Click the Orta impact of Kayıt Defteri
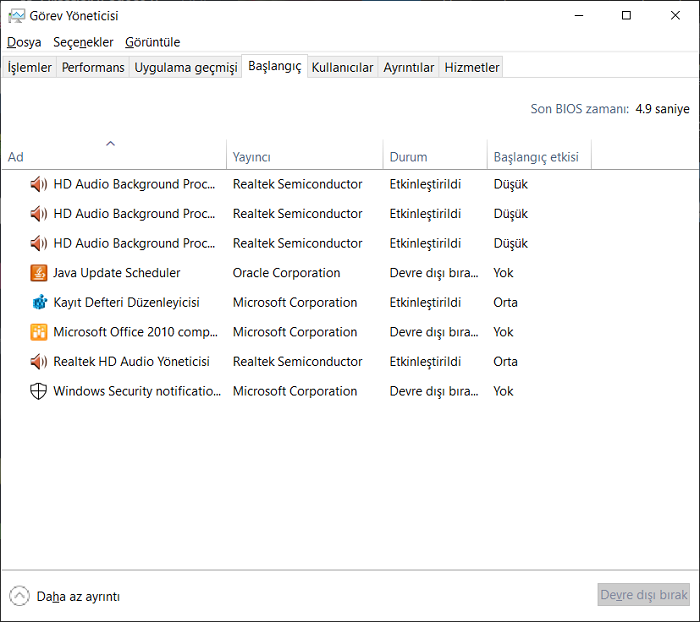The image size is (700, 622). pos(505,302)
